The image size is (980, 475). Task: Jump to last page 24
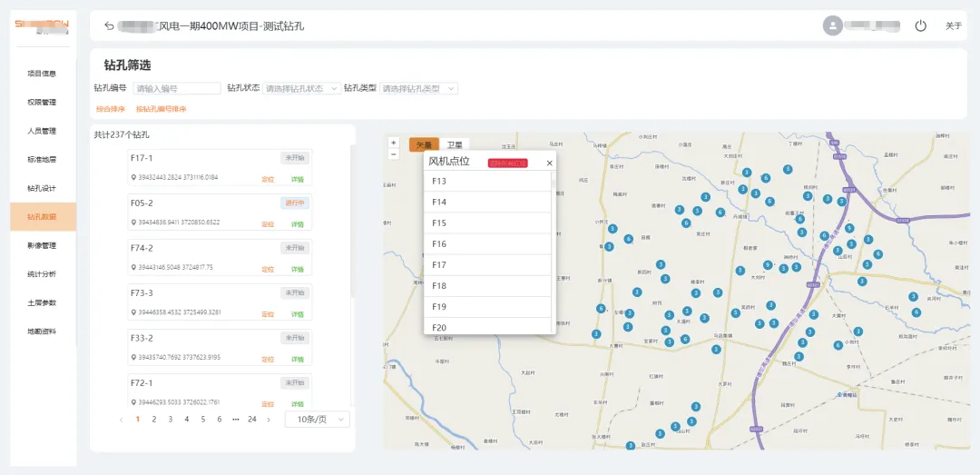coord(252,420)
